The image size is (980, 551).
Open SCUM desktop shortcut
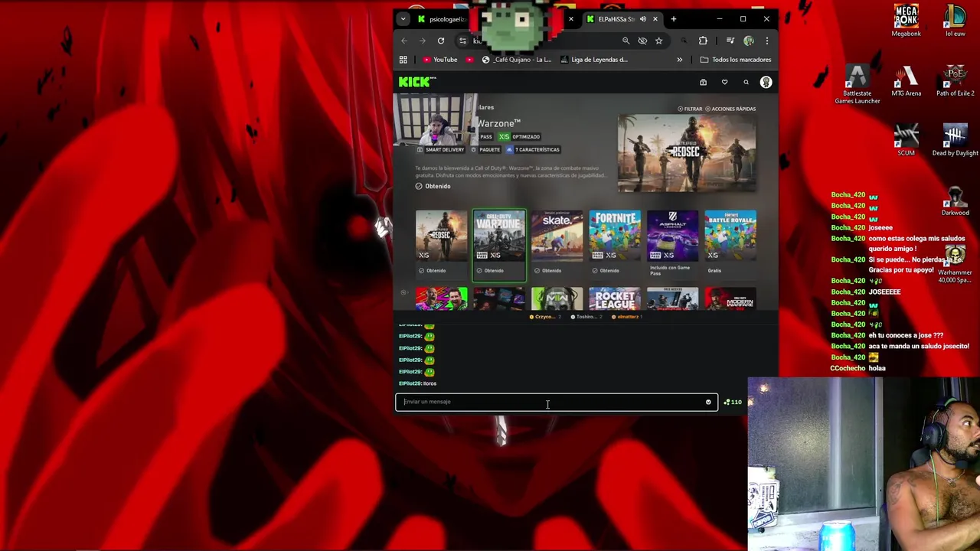(906, 141)
